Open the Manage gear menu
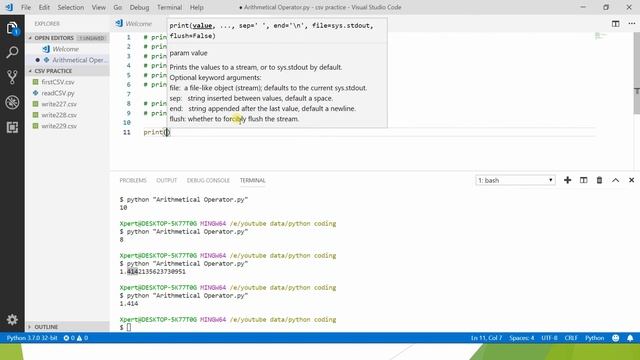Viewport: 640px width, 360px height. (x=12, y=319)
